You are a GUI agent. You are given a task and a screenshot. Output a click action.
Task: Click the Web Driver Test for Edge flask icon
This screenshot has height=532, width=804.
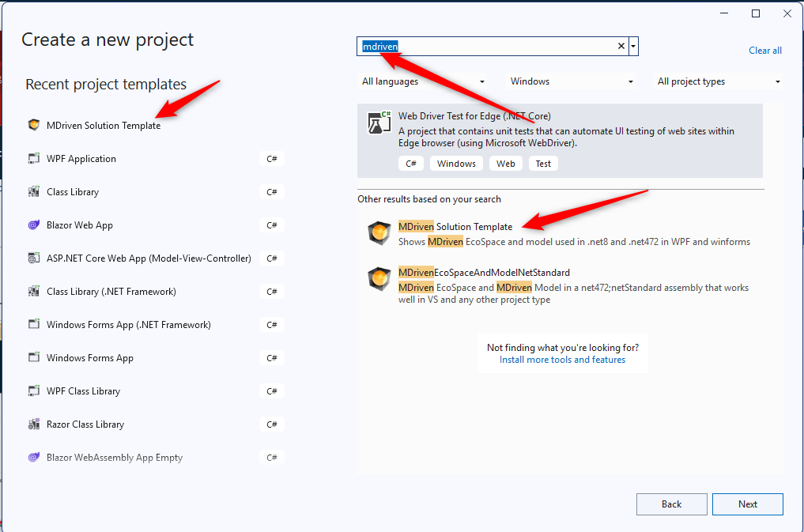tap(379, 123)
